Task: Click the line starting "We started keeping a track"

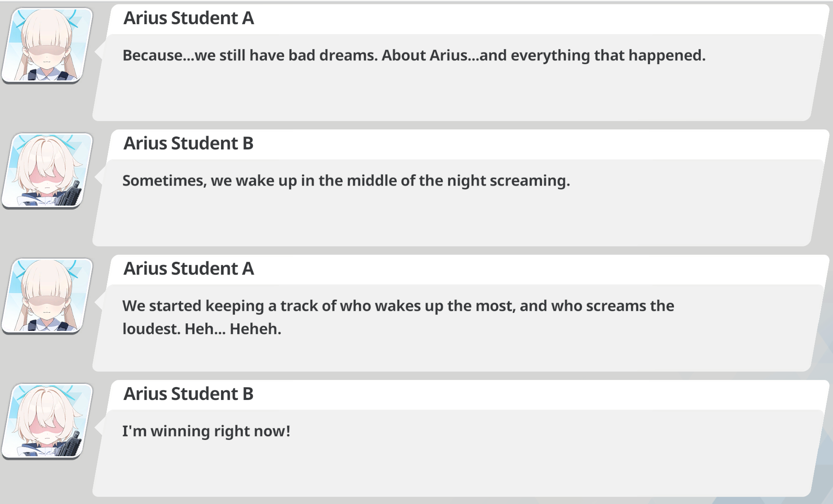Action: [x=398, y=306]
